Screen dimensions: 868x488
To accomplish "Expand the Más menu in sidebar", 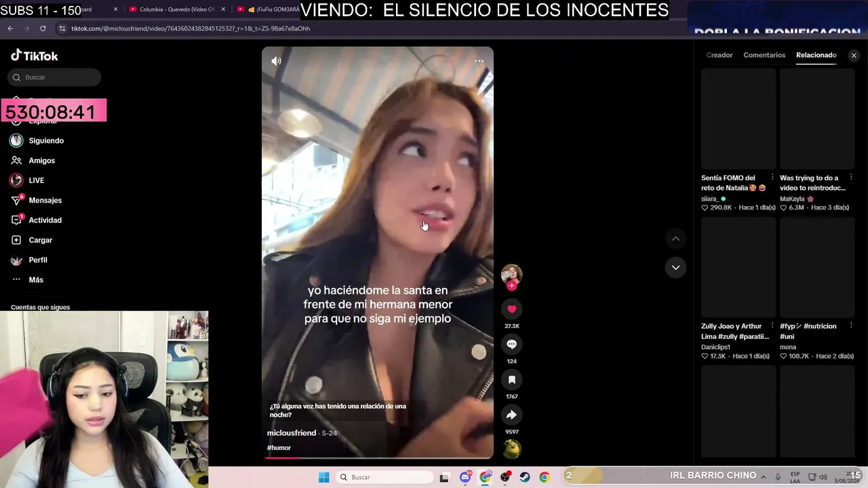I will tap(36, 280).
